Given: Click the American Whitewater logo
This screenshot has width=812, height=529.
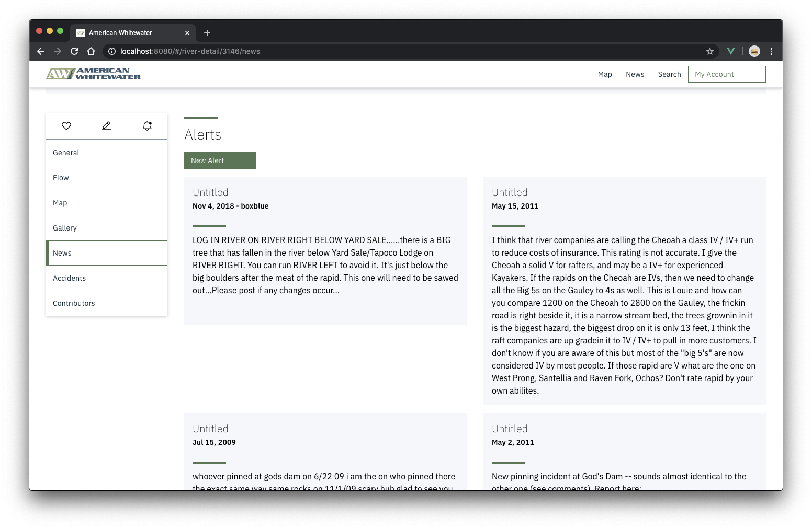Looking at the screenshot, I should click(x=94, y=74).
